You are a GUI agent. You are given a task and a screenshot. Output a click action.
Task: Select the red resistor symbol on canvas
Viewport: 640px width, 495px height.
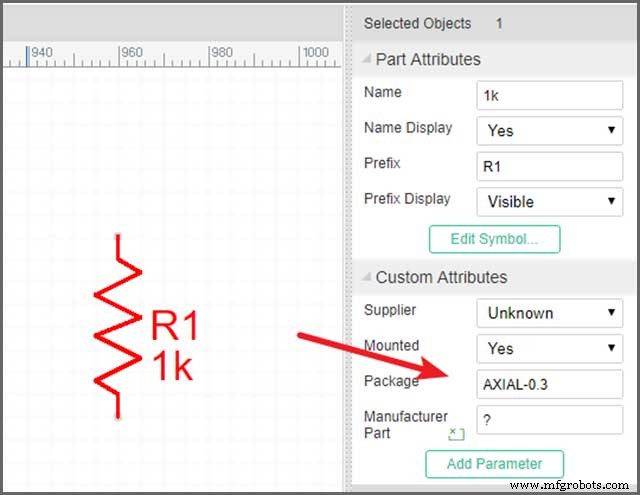[118, 326]
